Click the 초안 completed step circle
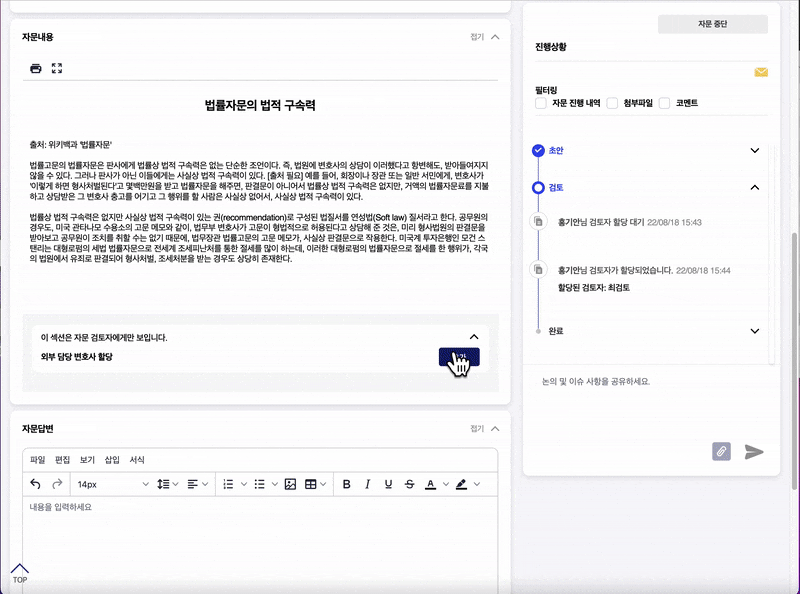 coord(538,151)
